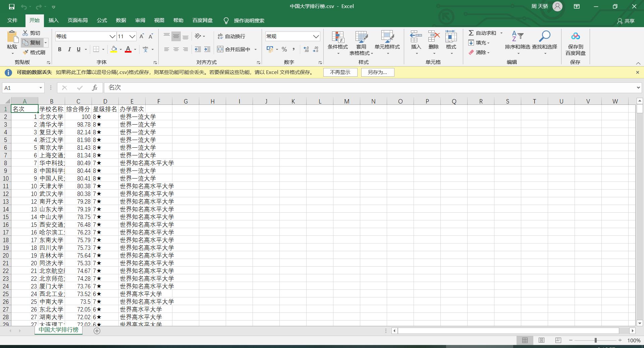Click the insert function fx icon
Screen dimensions: 644x348
pos(95,88)
